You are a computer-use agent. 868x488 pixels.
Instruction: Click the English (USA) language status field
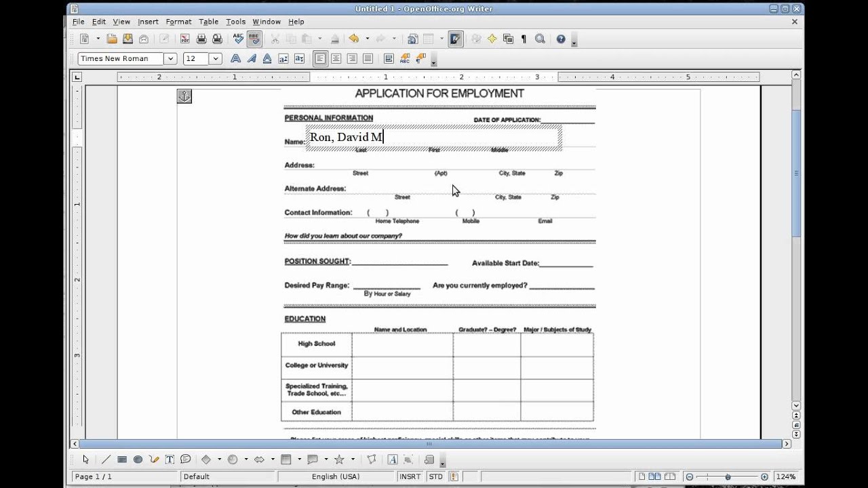point(336,476)
